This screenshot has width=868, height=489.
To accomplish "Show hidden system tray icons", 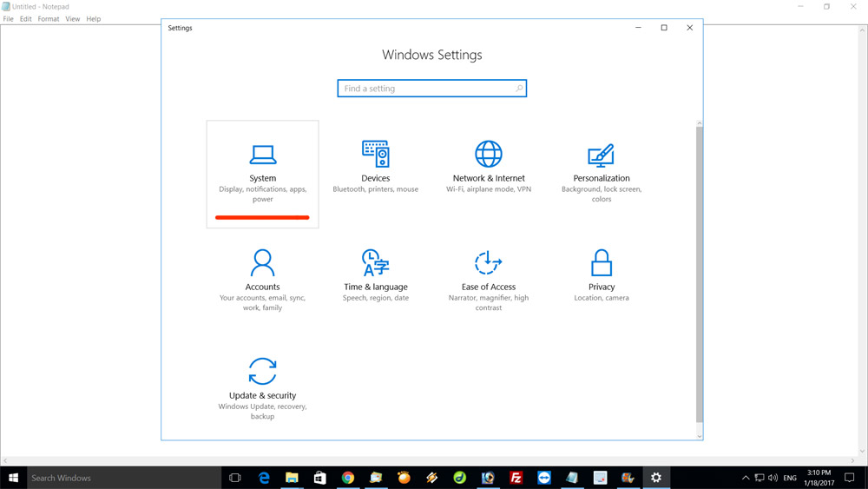I will [746, 478].
